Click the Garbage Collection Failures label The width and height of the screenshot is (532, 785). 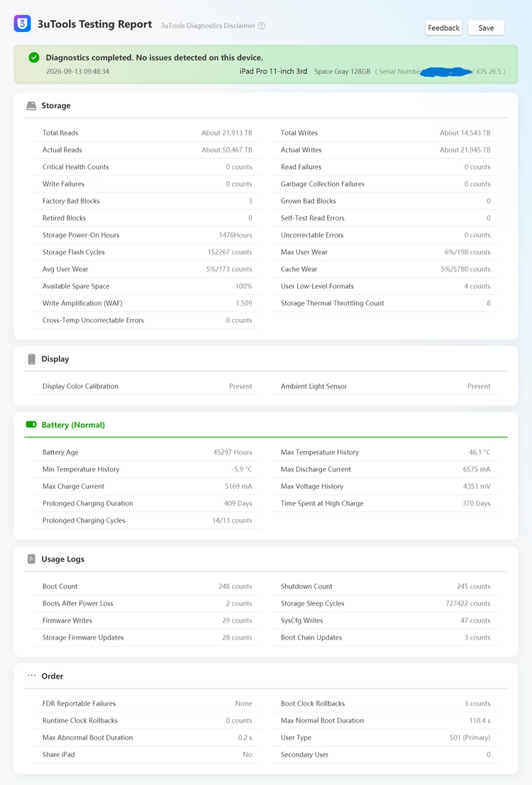coord(323,184)
